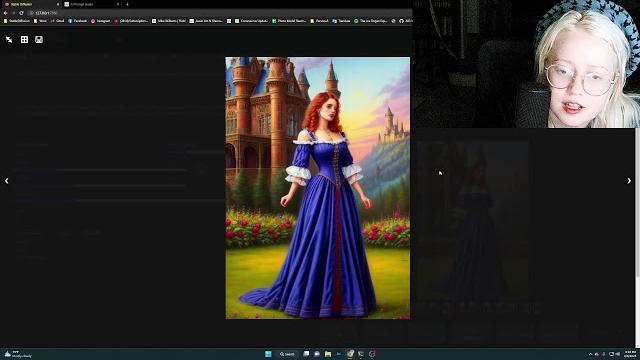Screen dimensions: 640x360
Task: Click the address bar showing 127.0.0.1
Action: [x=220, y=13]
